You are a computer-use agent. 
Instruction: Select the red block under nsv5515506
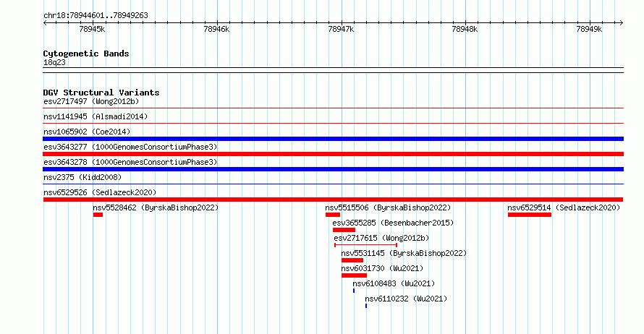(333, 215)
